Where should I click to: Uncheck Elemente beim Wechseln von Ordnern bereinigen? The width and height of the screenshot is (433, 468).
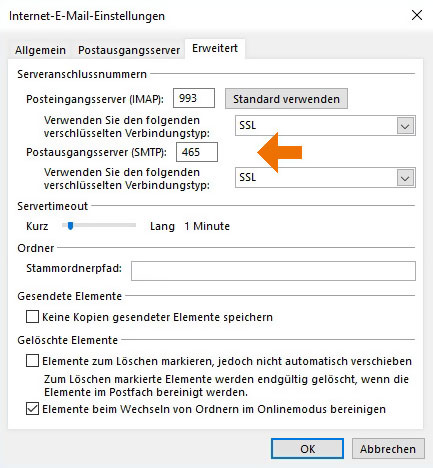click(x=32, y=409)
